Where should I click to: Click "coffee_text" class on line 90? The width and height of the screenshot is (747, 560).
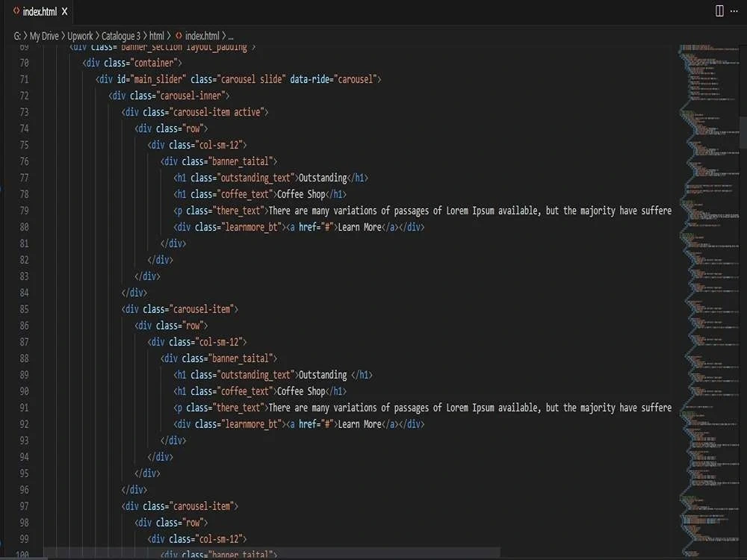click(245, 391)
